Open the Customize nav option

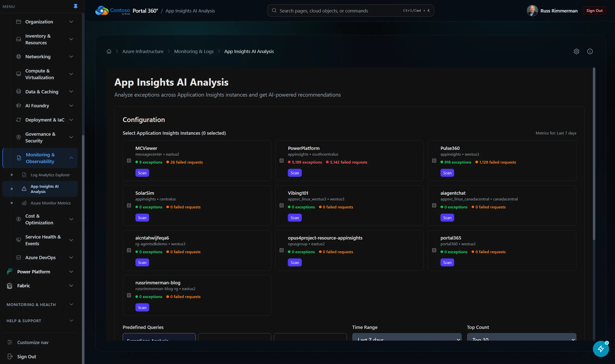(40, 342)
